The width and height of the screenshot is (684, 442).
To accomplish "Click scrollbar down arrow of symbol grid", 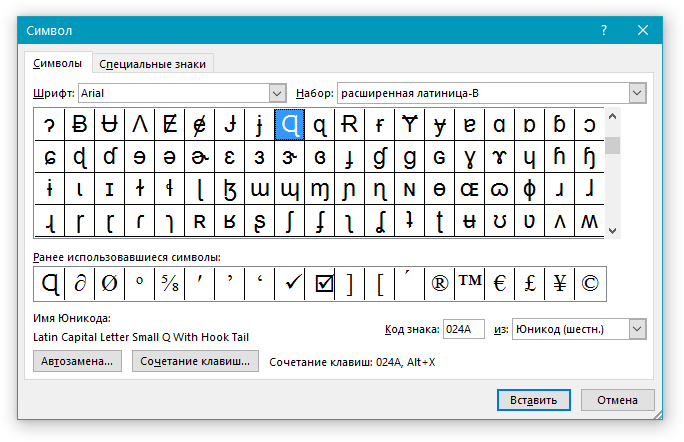I will pyautogui.click(x=612, y=230).
